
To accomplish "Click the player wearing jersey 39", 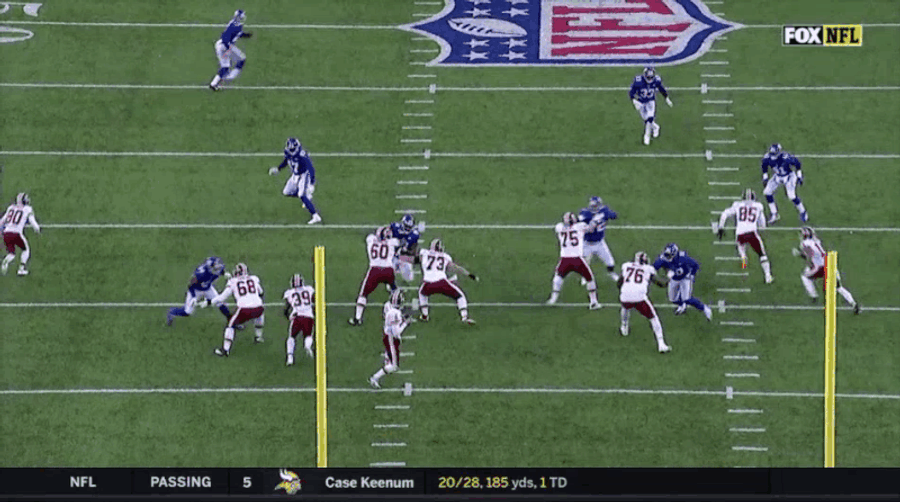I will (x=299, y=318).
